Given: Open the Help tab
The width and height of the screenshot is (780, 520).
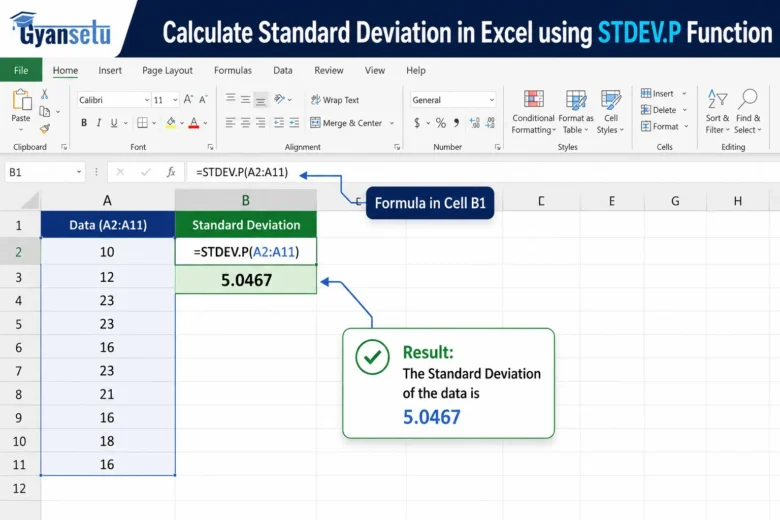Looking at the screenshot, I should coord(415,70).
